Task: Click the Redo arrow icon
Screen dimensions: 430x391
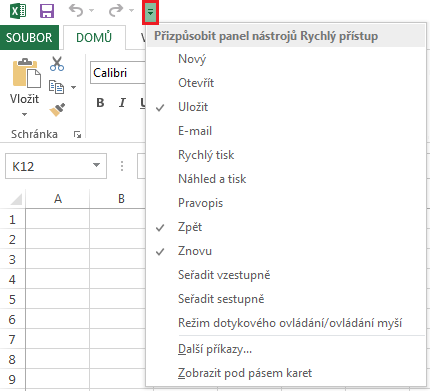Action: (116, 11)
